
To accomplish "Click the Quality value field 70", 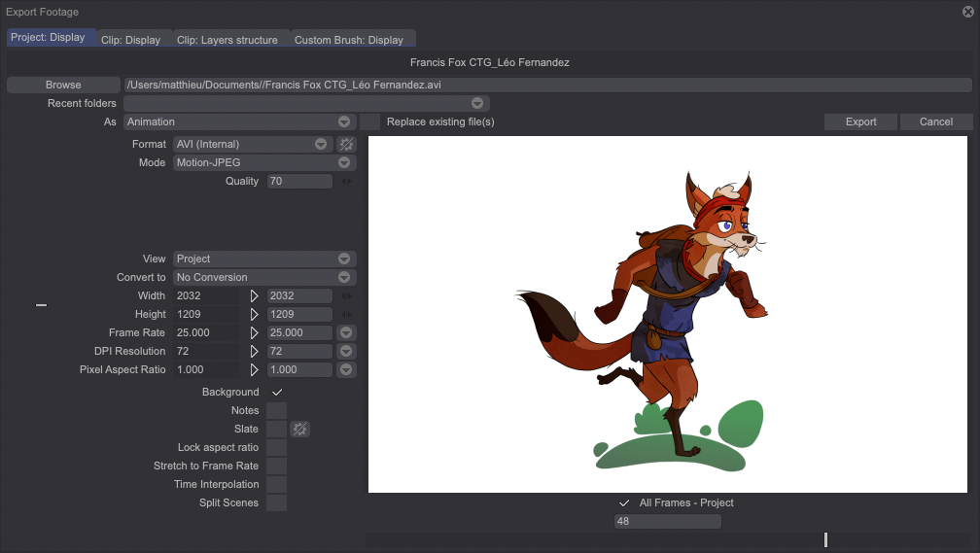I will (299, 181).
